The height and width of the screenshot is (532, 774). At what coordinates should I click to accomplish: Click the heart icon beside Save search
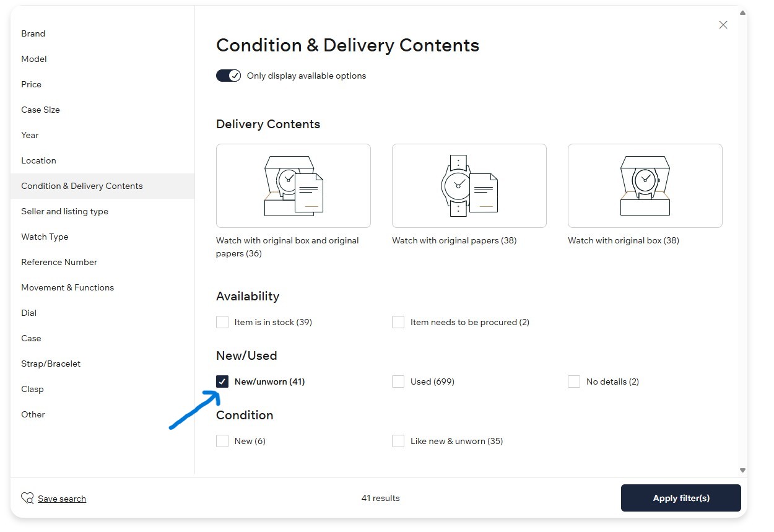(x=27, y=498)
